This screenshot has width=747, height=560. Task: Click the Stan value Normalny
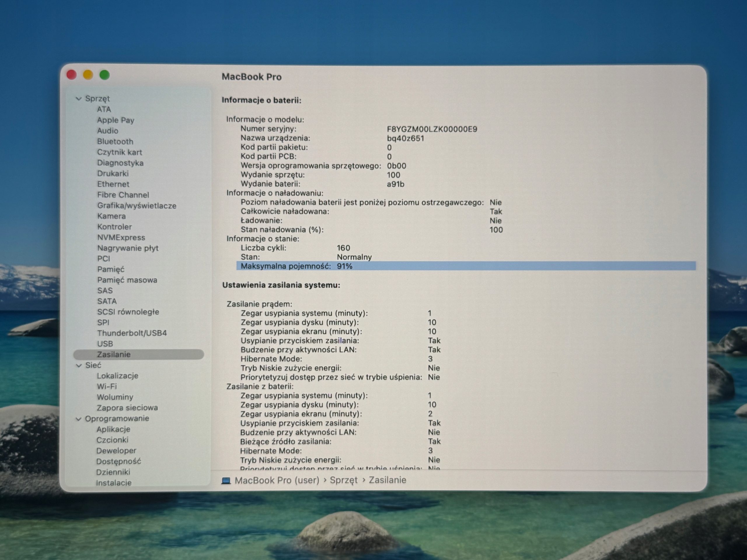click(354, 257)
